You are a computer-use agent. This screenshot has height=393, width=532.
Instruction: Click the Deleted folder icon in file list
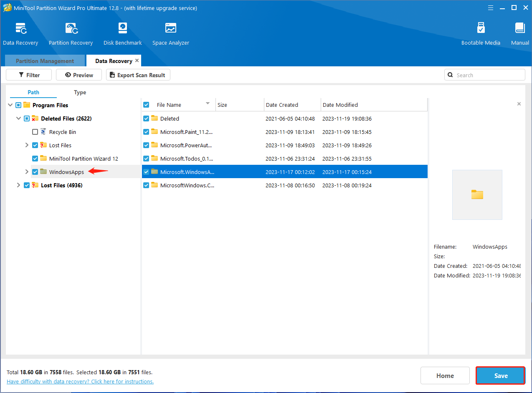(x=155, y=118)
